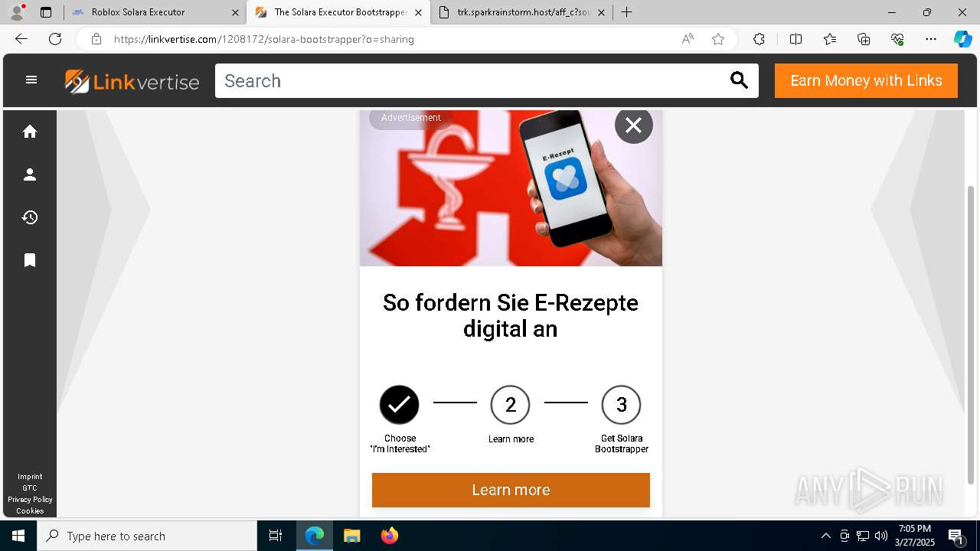The image size is (980, 551).
Task: Click the Learn more orange button
Action: pyautogui.click(x=511, y=490)
